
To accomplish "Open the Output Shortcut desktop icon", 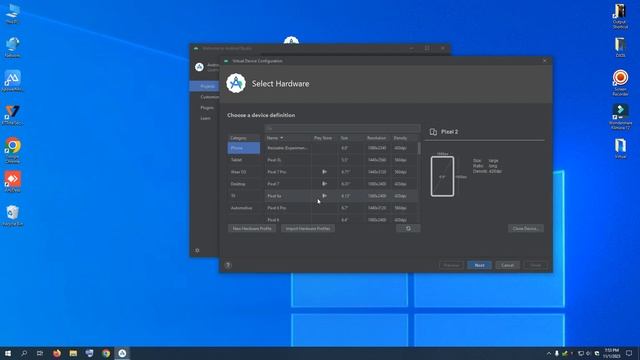I will coord(620,16).
